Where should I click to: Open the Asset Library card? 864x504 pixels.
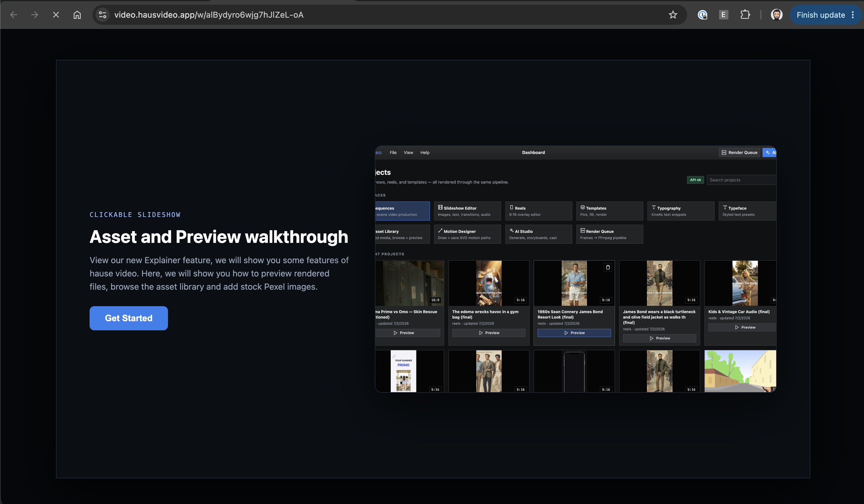tap(402, 234)
